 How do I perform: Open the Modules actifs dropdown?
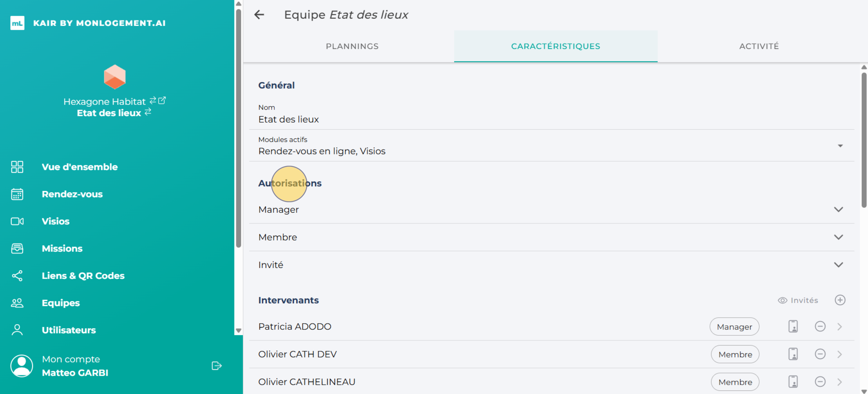(840, 146)
